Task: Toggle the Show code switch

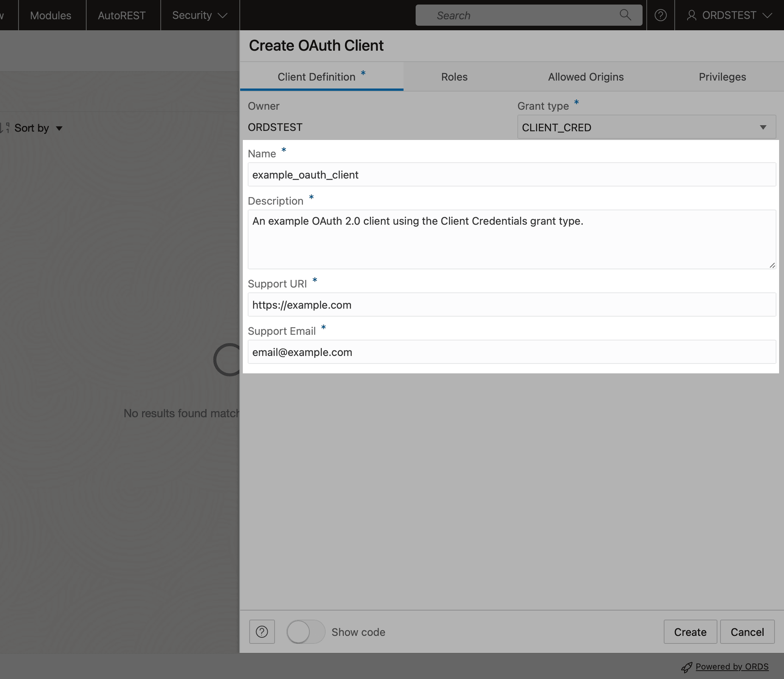Action: (305, 632)
